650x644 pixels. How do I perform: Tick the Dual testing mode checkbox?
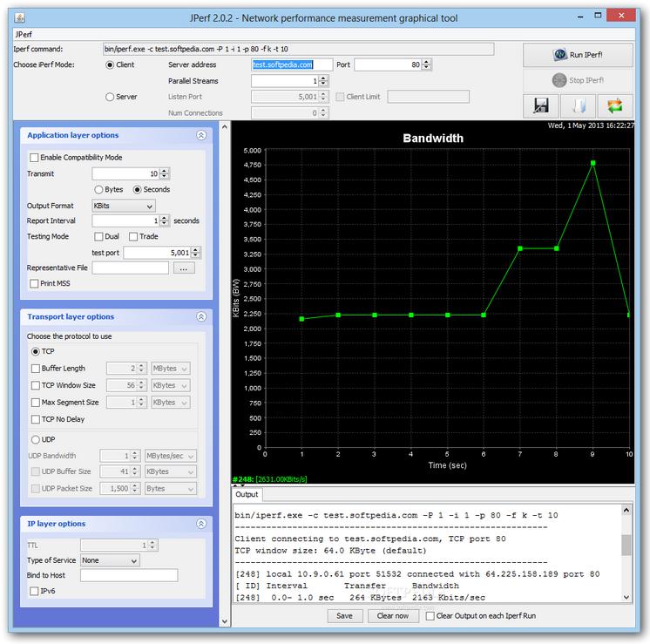coord(98,236)
